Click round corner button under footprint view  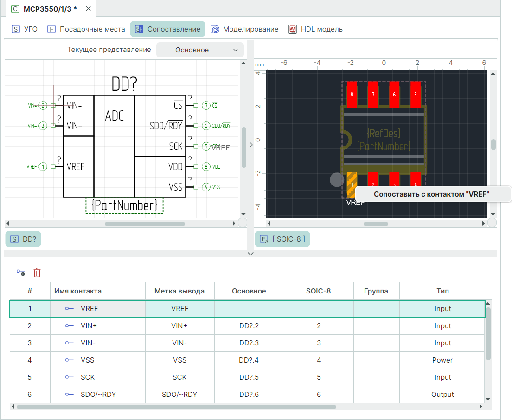[492, 223]
